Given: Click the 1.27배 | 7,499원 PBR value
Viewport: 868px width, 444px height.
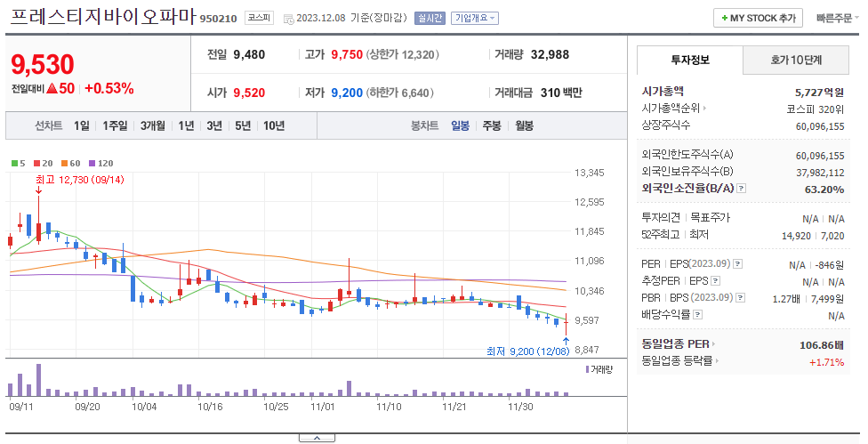Looking at the screenshot, I should click(808, 299).
